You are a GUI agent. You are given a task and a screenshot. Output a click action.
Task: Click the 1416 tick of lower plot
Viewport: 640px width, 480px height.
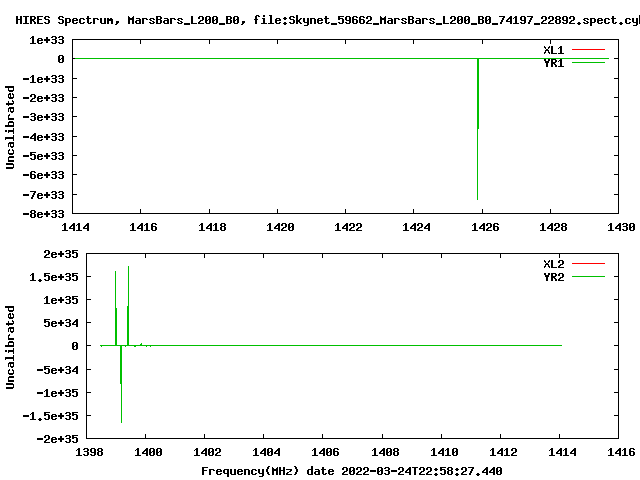point(621,452)
